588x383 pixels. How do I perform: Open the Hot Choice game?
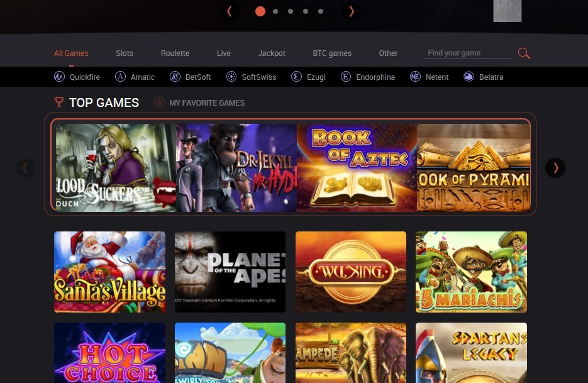coord(109,353)
